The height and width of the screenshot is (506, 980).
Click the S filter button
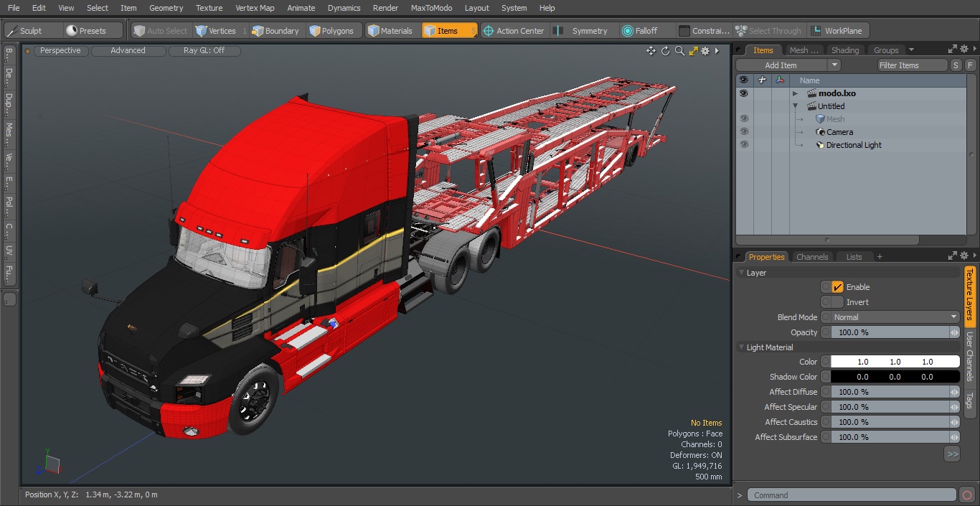[956, 65]
